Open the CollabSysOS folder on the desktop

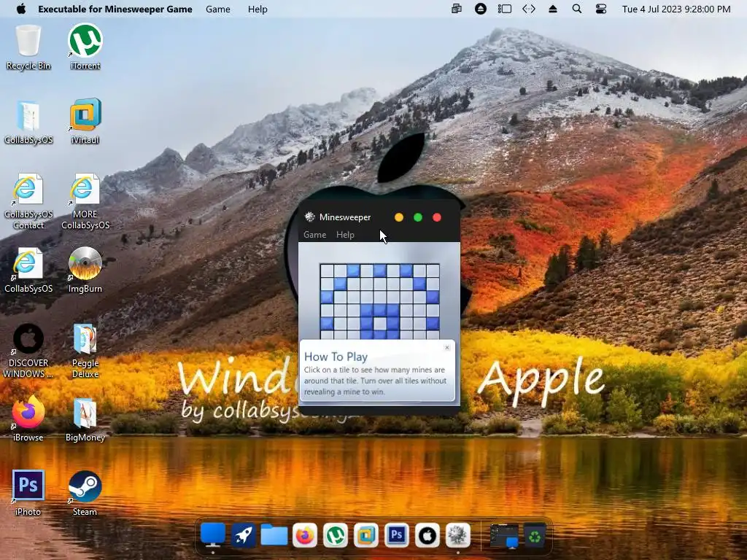point(28,122)
